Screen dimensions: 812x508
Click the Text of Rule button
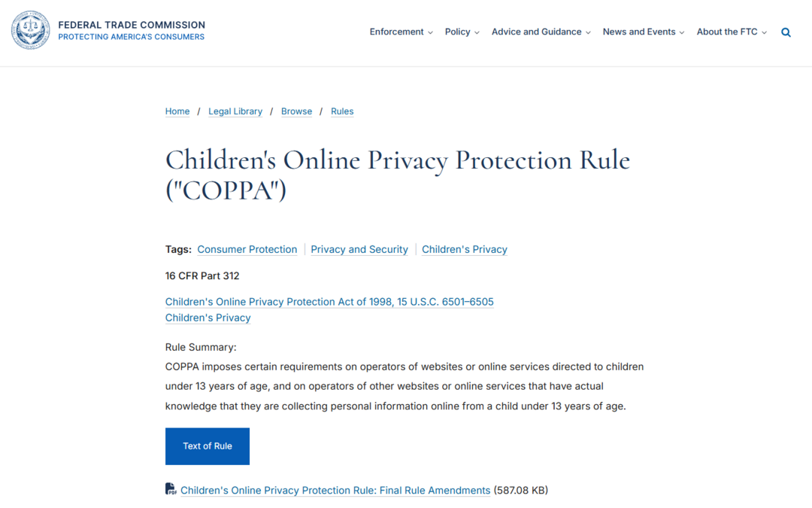(208, 446)
